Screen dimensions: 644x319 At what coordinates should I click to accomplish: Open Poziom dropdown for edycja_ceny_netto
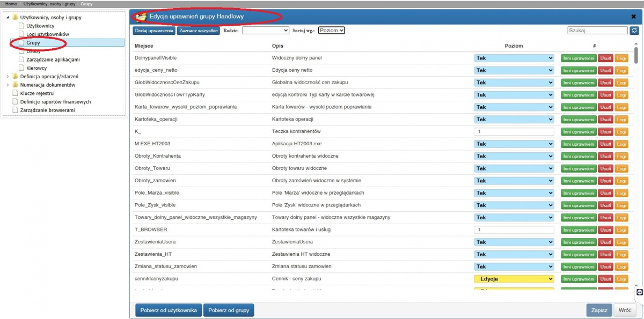[514, 70]
